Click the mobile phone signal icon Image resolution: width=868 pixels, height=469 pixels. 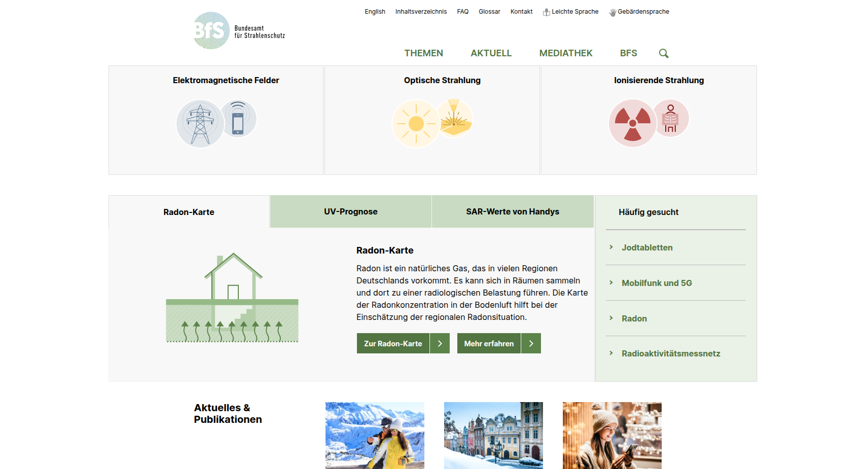[x=238, y=119]
